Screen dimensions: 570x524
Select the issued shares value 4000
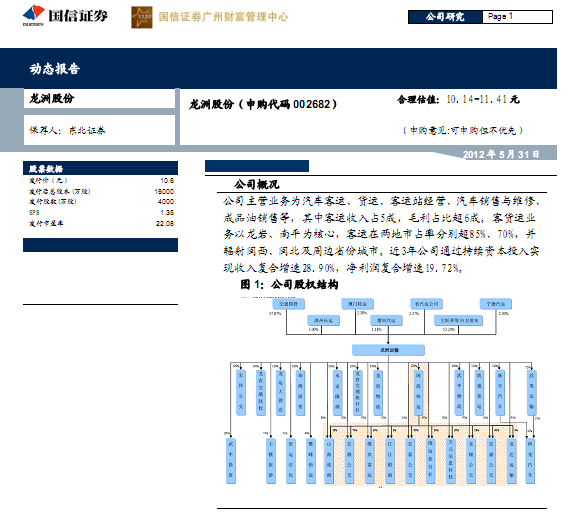[x=166, y=201]
